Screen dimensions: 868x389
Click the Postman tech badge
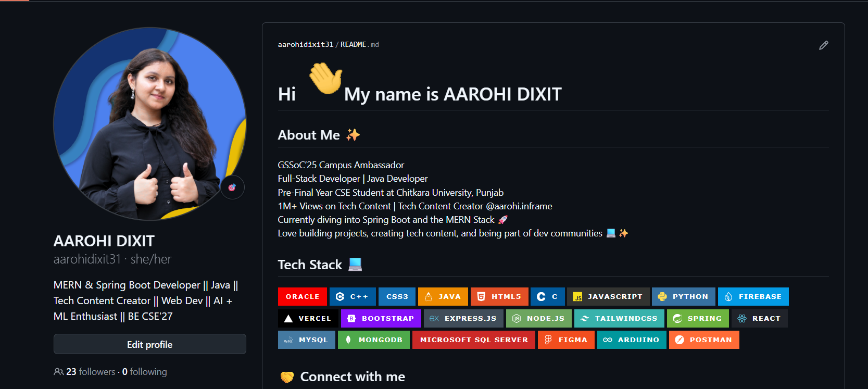coord(704,340)
